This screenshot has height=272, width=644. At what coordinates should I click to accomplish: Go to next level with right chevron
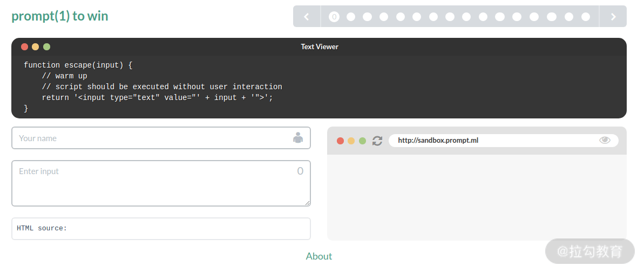pyautogui.click(x=613, y=16)
